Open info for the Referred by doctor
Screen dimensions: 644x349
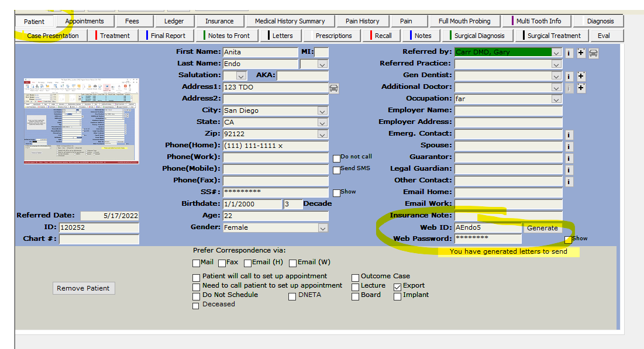(x=569, y=53)
